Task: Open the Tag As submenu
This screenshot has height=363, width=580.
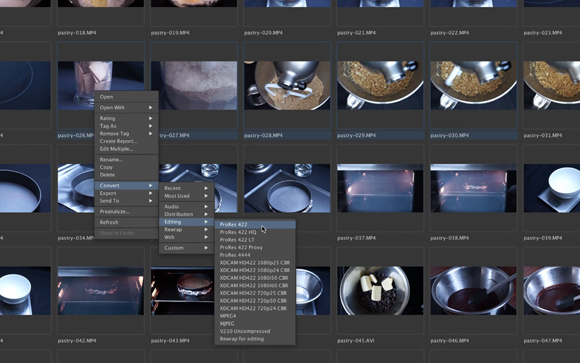Action: point(126,126)
